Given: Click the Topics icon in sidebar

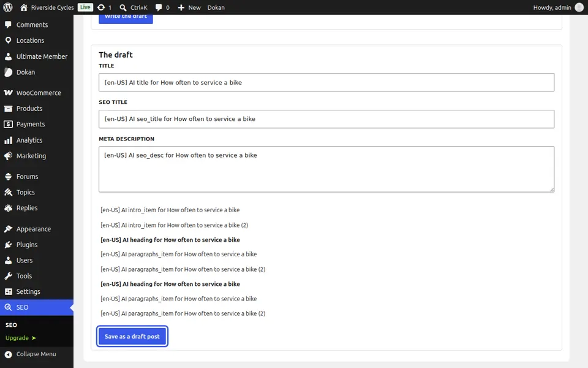Looking at the screenshot, I should [x=8, y=192].
